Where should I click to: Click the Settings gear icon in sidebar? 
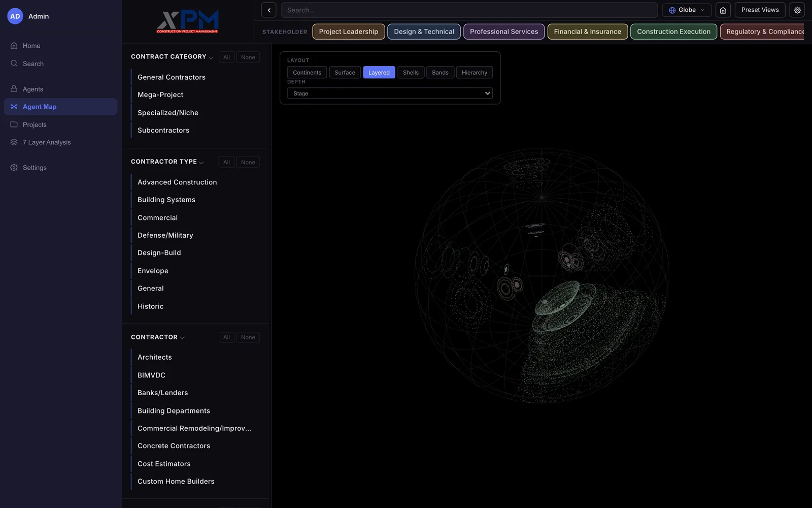(14, 168)
